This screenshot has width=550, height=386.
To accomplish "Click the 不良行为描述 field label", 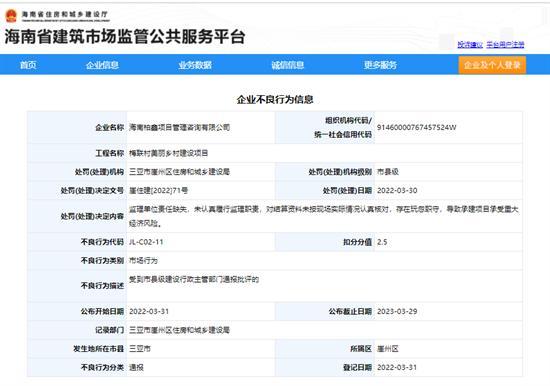I will click(x=102, y=286).
